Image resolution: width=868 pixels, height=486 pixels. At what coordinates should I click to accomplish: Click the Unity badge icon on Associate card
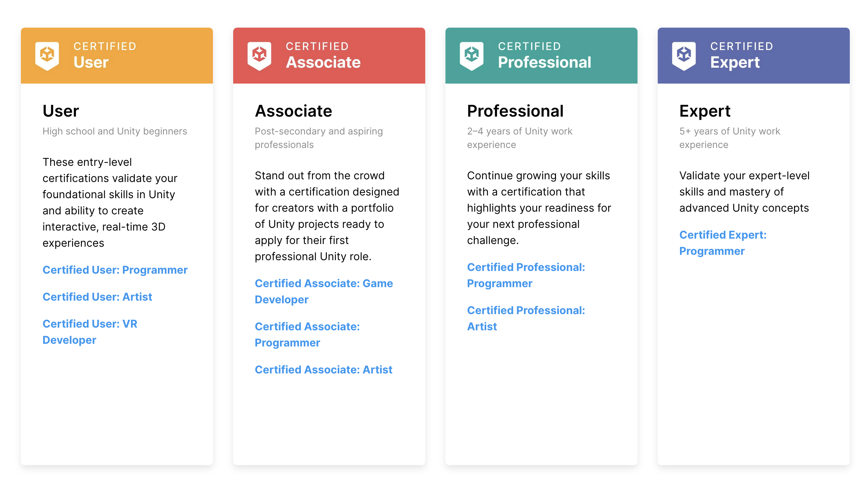pos(259,55)
